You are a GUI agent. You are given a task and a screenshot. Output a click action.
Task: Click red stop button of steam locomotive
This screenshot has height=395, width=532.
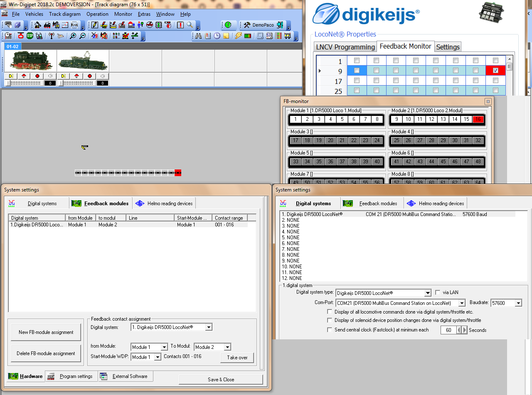(x=37, y=76)
